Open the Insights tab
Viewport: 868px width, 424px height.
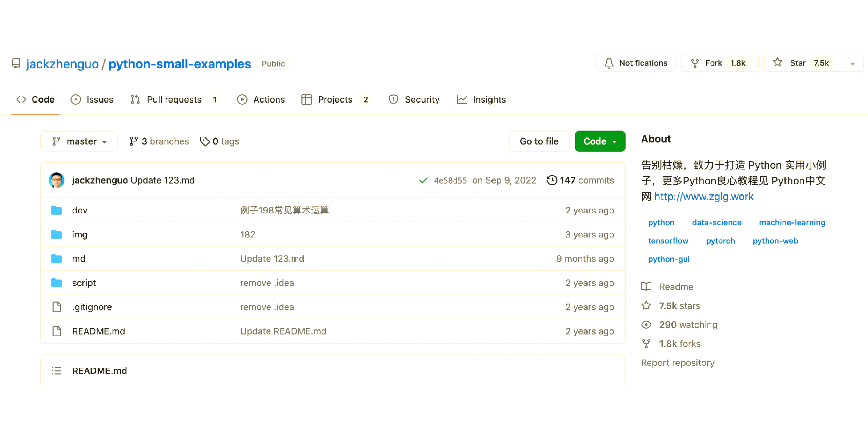coord(481,99)
